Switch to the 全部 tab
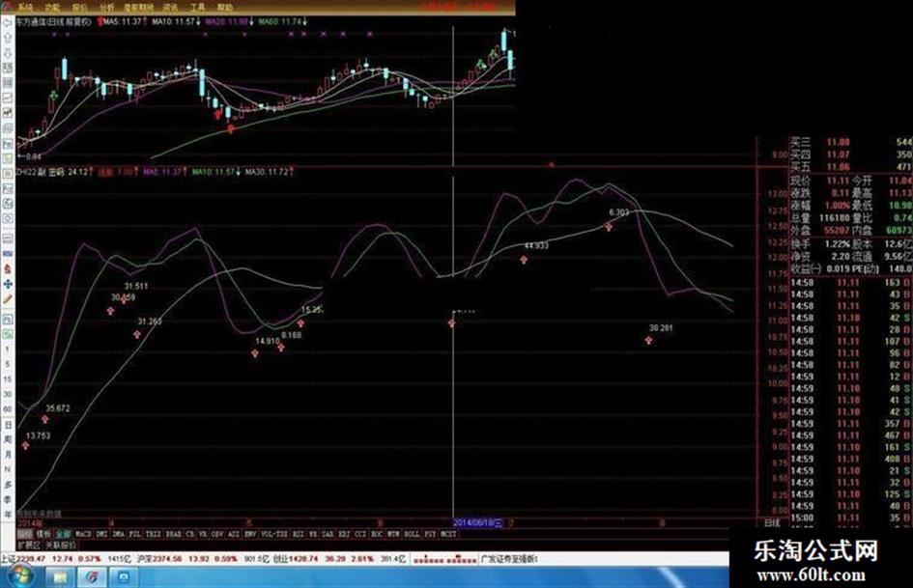The height and width of the screenshot is (588, 913). [x=64, y=534]
